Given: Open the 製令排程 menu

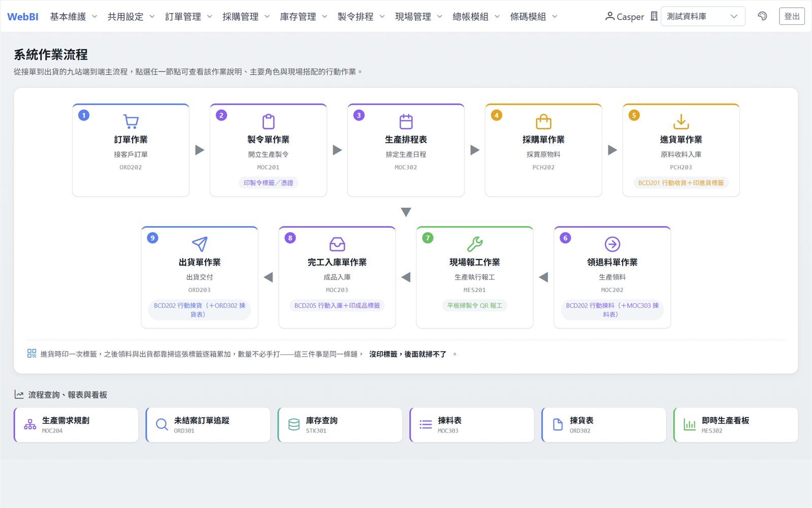Looking at the screenshot, I should tap(361, 17).
